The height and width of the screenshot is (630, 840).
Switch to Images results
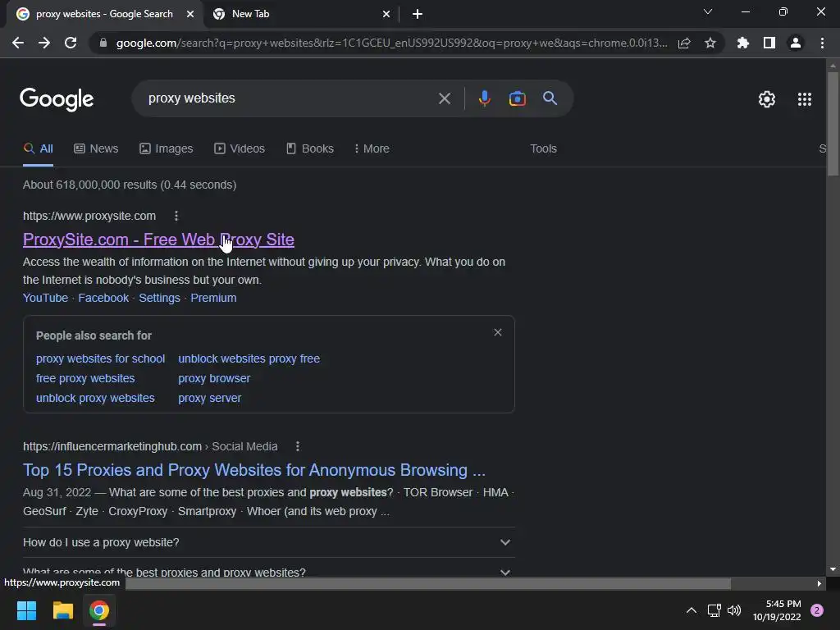click(x=166, y=148)
